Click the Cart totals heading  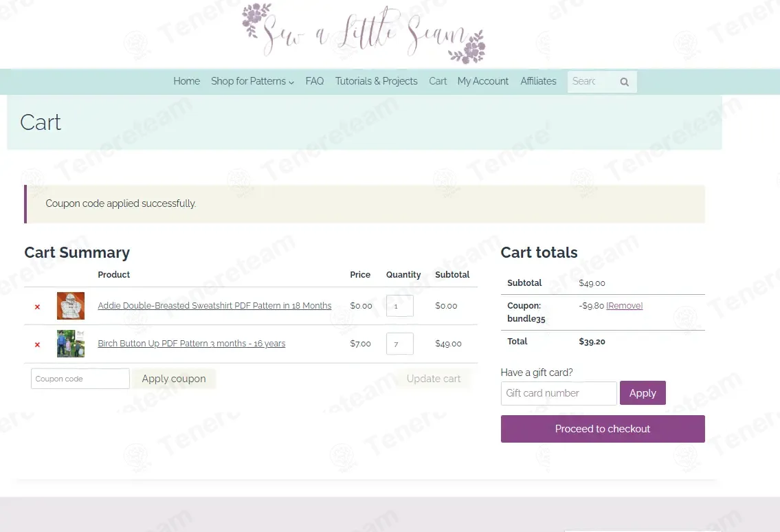[539, 252]
